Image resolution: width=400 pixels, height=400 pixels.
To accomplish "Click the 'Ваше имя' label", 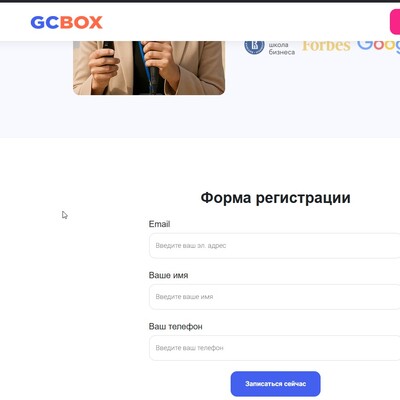I will click(x=168, y=275).
